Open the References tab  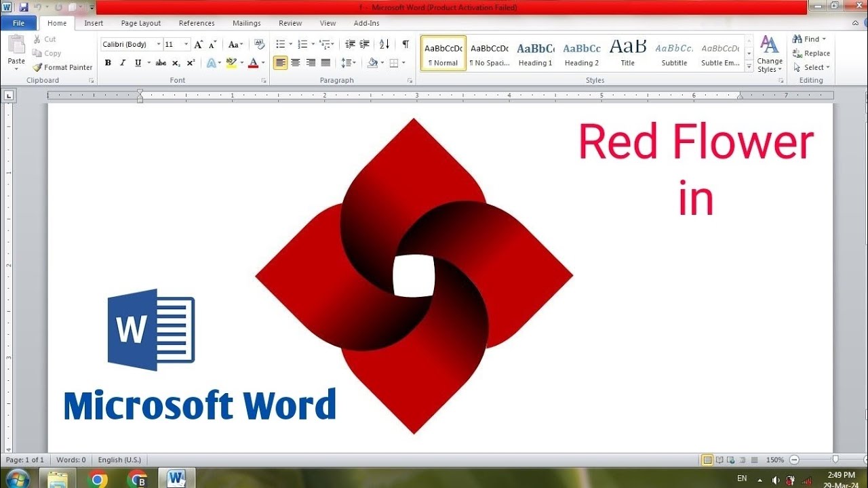(x=197, y=23)
